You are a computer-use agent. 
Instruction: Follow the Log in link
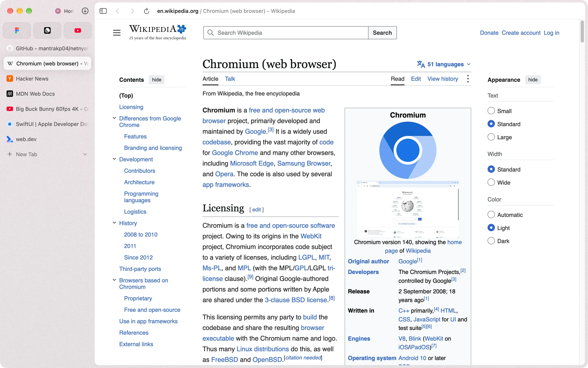(551, 33)
